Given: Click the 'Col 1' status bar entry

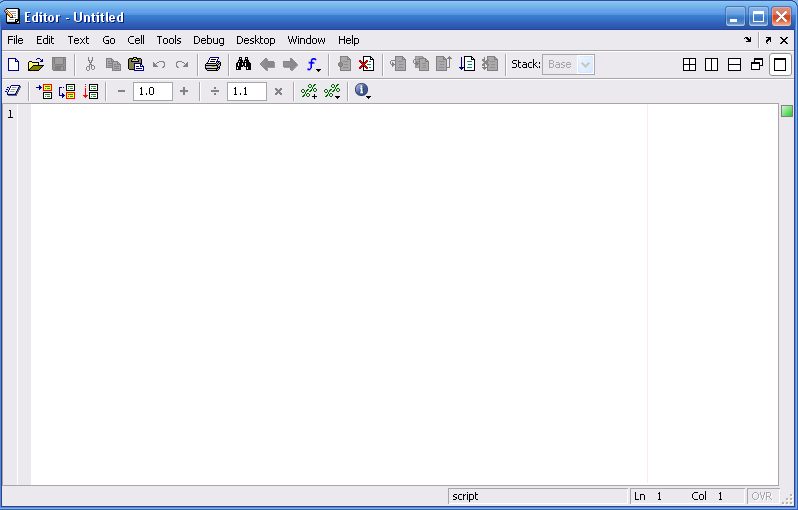Looking at the screenshot, I should click(x=707, y=496).
